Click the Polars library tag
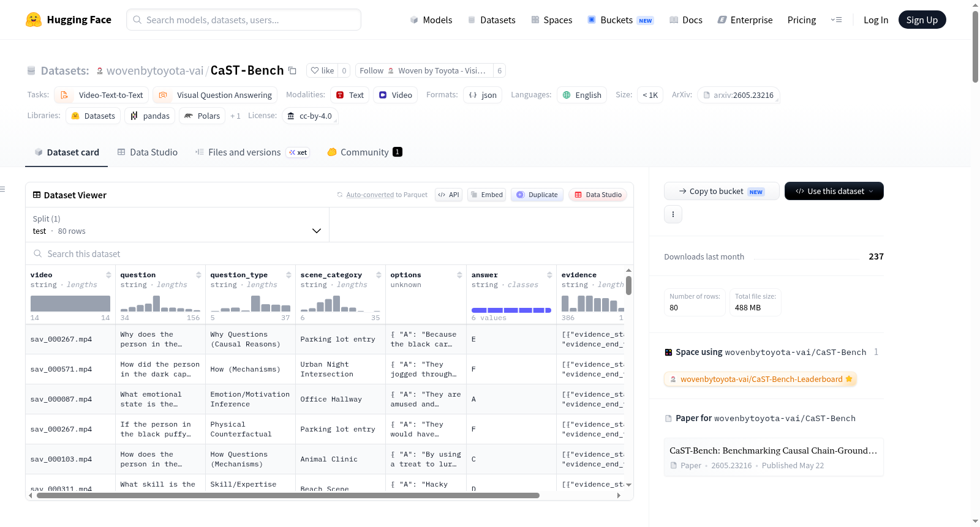Viewport: 980px width, 527px height. pyautogui.click(x=202, y=116)
